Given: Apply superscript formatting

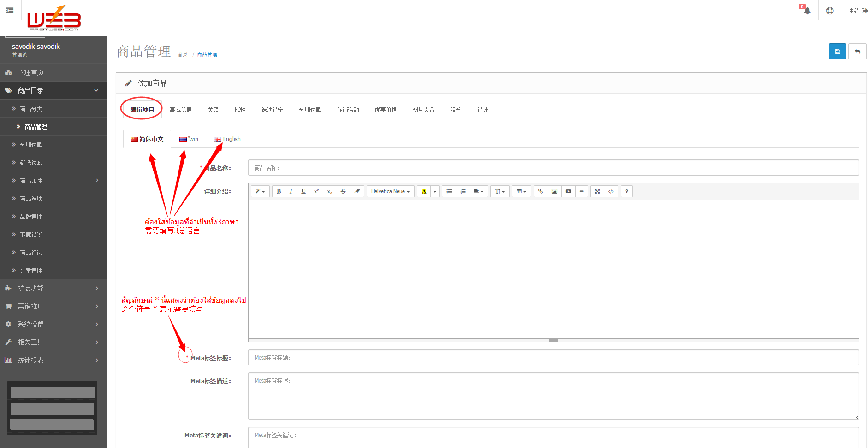Looking at the screenshot, I should coord(316,191).
